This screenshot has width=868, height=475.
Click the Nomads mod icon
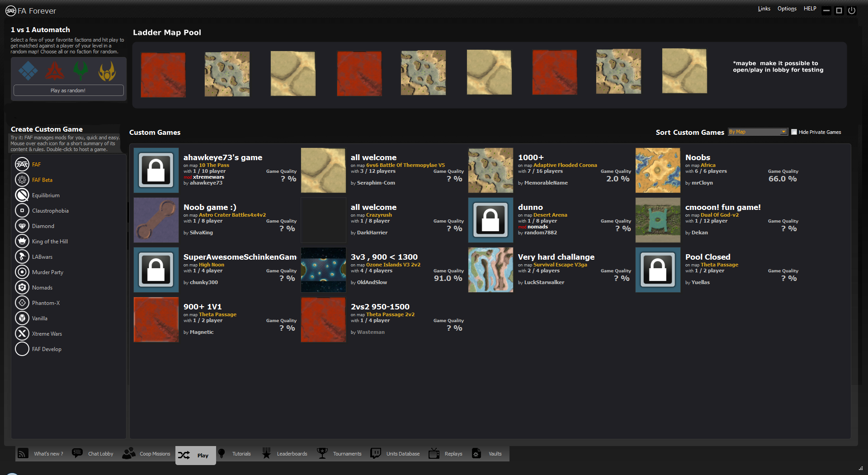click(22, 287)
